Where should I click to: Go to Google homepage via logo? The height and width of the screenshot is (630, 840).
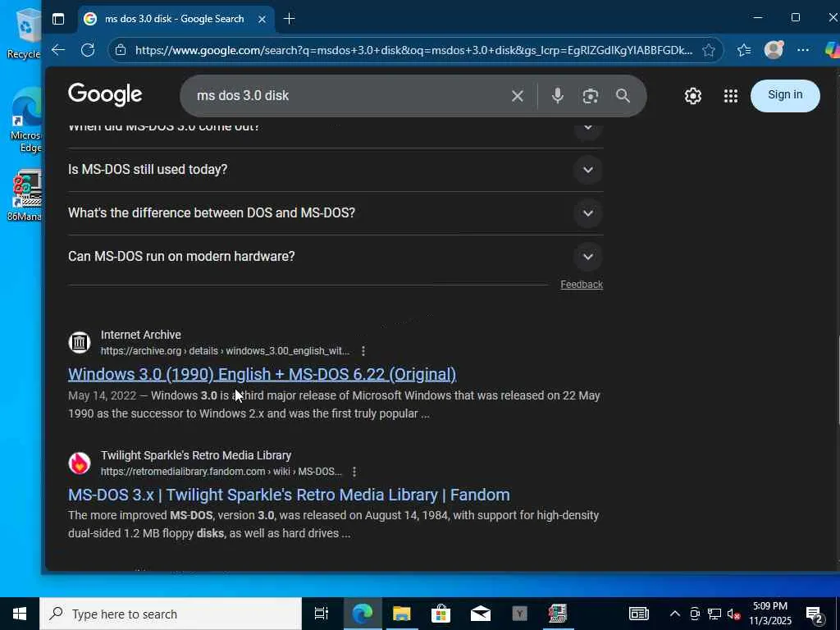click(105, 95)
